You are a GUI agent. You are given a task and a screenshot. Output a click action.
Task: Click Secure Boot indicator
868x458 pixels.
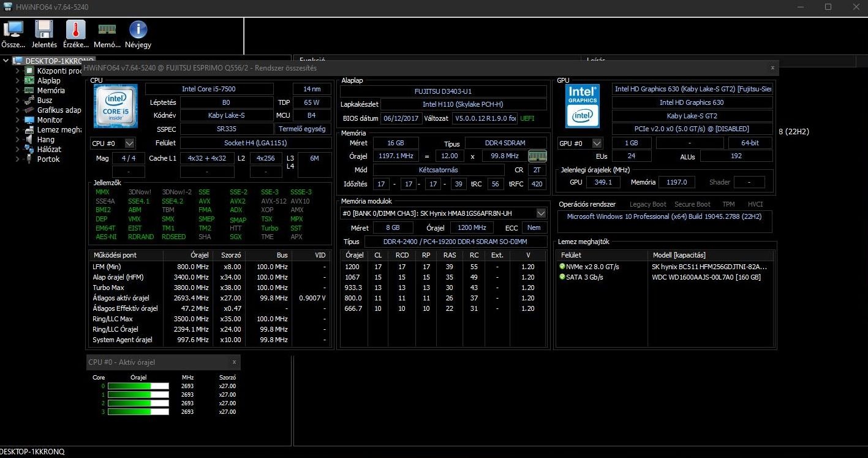[692, 204]
